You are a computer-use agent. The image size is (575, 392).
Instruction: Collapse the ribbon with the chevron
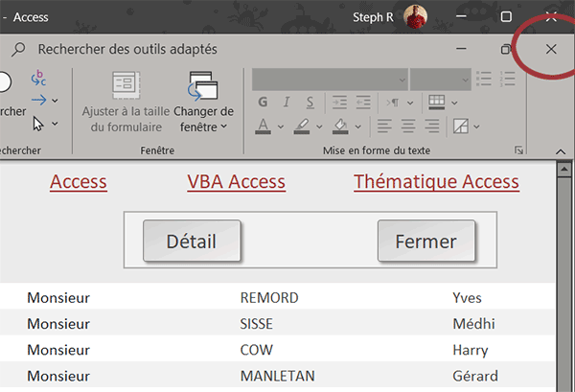click(x=561, y=151)
